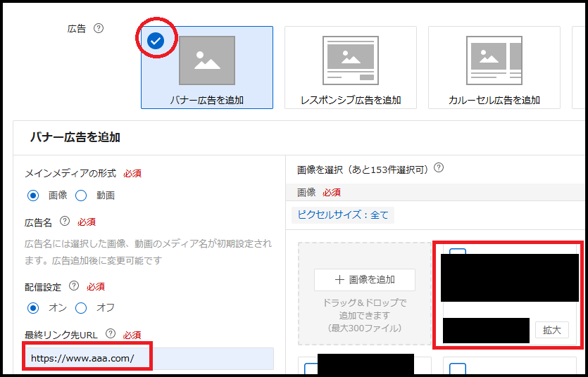
Task: Click the 拡大 button on the image
Action: (552, 330)
